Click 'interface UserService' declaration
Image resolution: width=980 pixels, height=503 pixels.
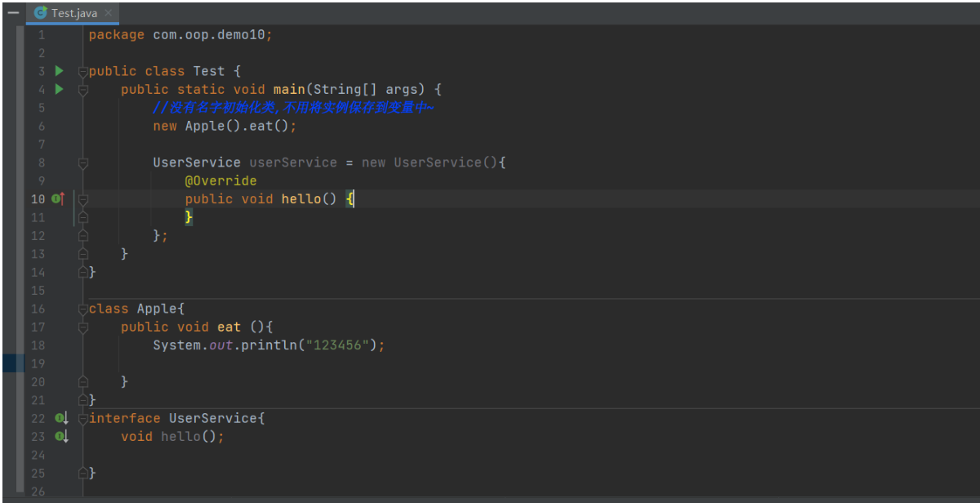pyautogui.click(x=173, y=418)
